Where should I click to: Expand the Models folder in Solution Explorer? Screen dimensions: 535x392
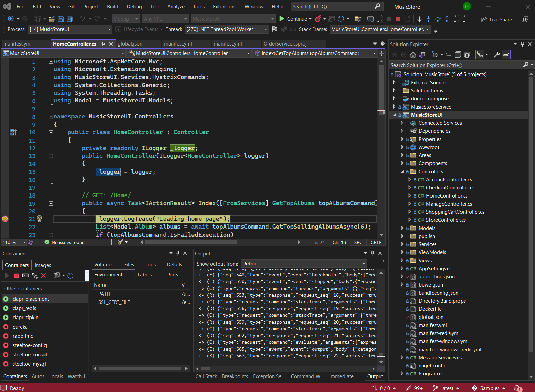(402, 228)
